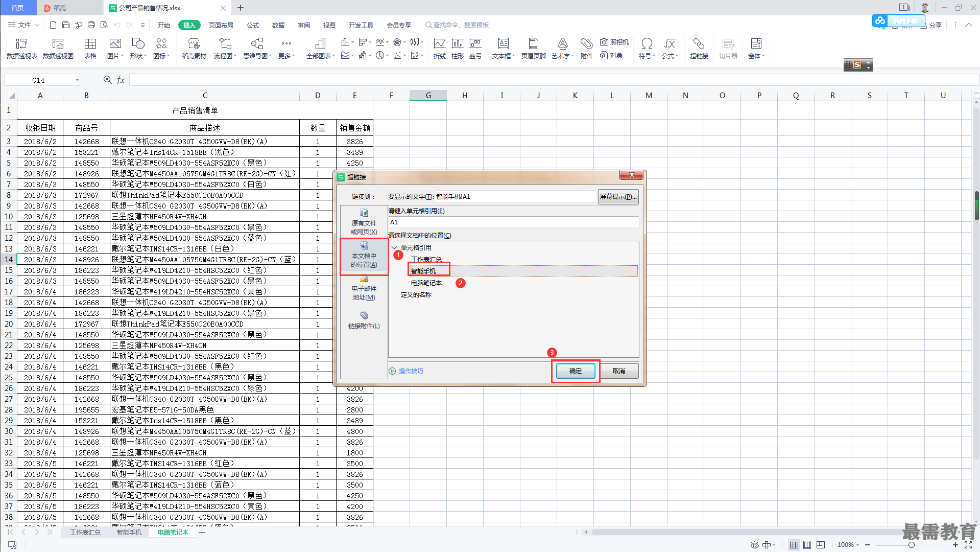Open the shapes (形状) gallery
Screen dimensions: 980x552
(x=138, y=49)
